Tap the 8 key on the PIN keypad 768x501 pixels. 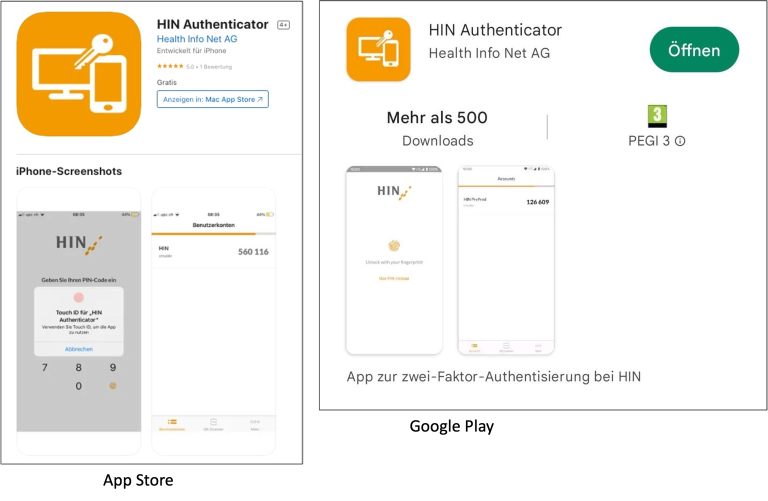(x=78, y=367)
